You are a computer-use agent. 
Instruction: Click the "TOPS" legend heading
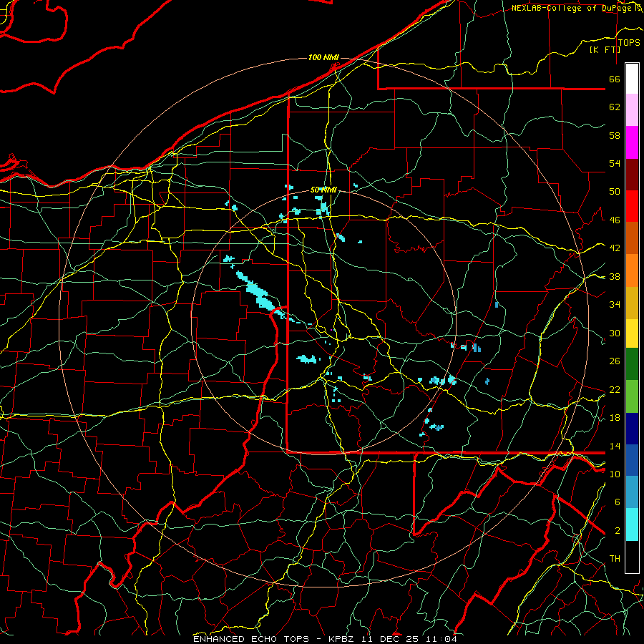point(629,43)
